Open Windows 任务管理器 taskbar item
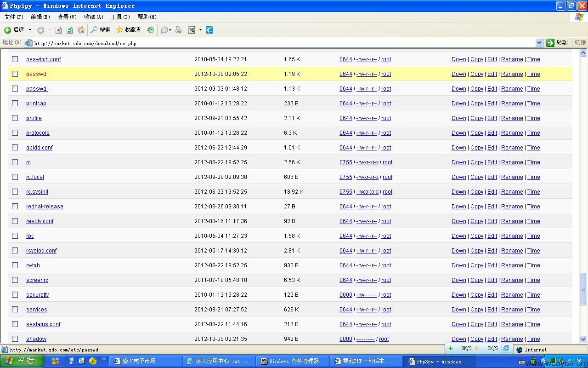588x368 pixels. tap(292, 361)
